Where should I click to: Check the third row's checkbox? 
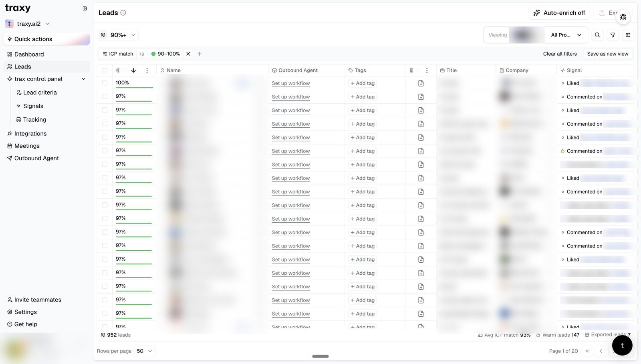(105, 110)
